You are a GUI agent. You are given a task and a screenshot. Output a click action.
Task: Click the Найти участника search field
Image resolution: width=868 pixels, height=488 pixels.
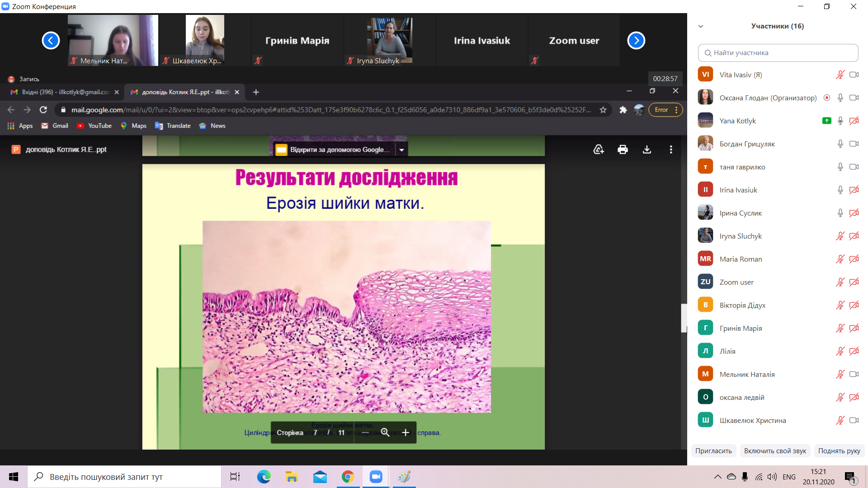click(x=778, y=53)
